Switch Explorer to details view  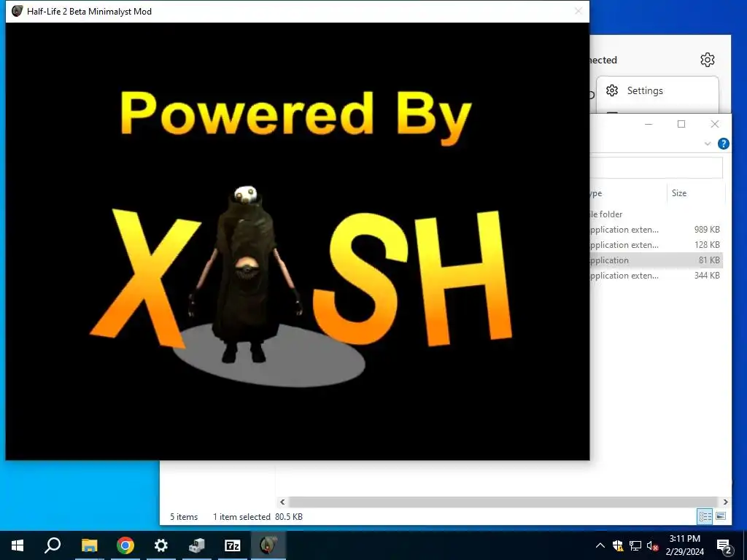pos(705,516)
